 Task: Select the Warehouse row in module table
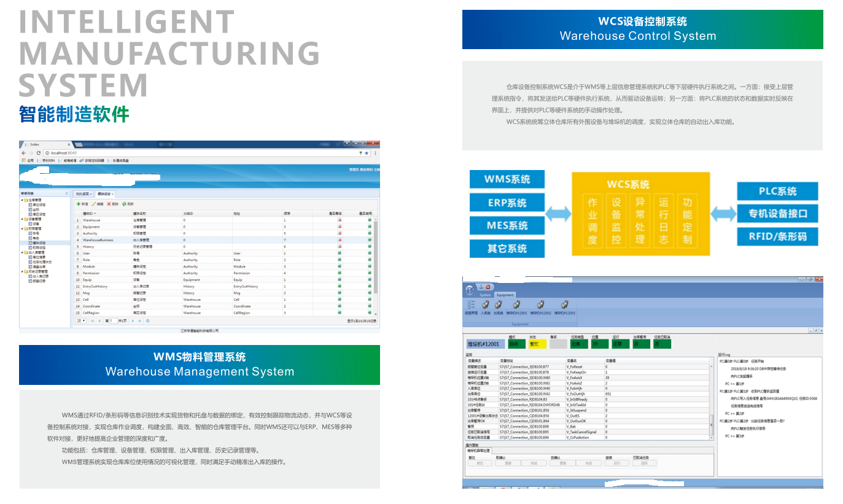point(224,220)
